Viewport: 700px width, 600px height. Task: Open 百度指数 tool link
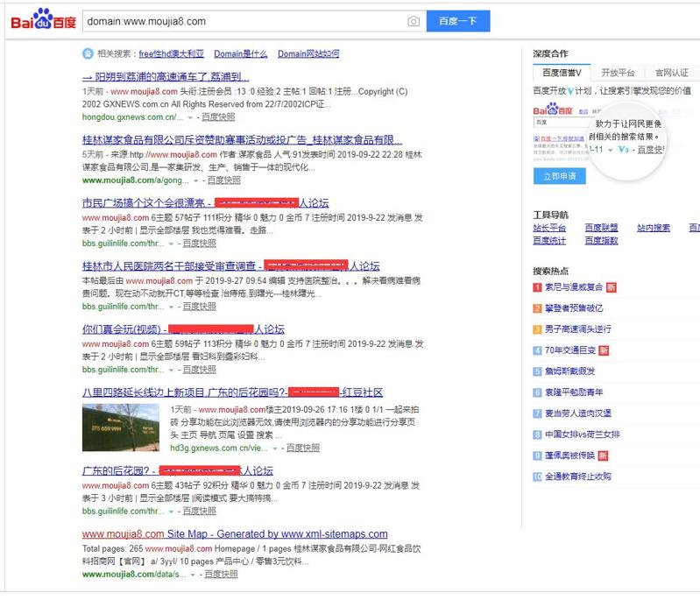pos(601,241)
